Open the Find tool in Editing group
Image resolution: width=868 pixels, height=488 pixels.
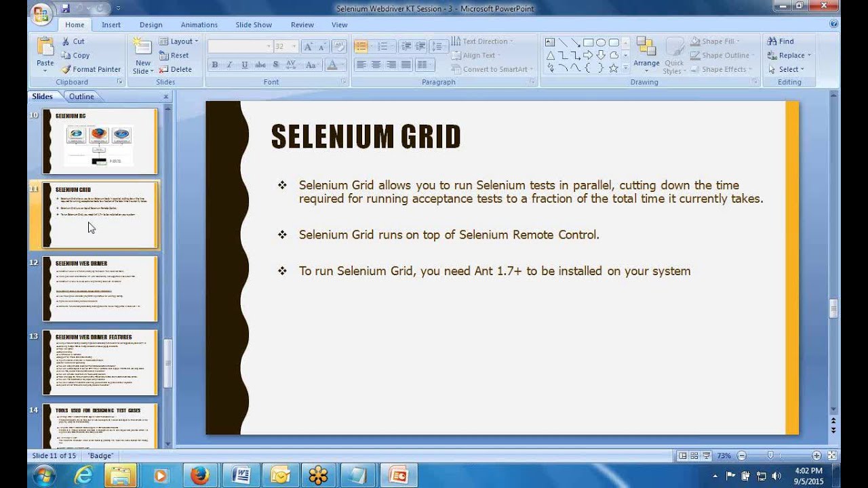tap(781, 41)
